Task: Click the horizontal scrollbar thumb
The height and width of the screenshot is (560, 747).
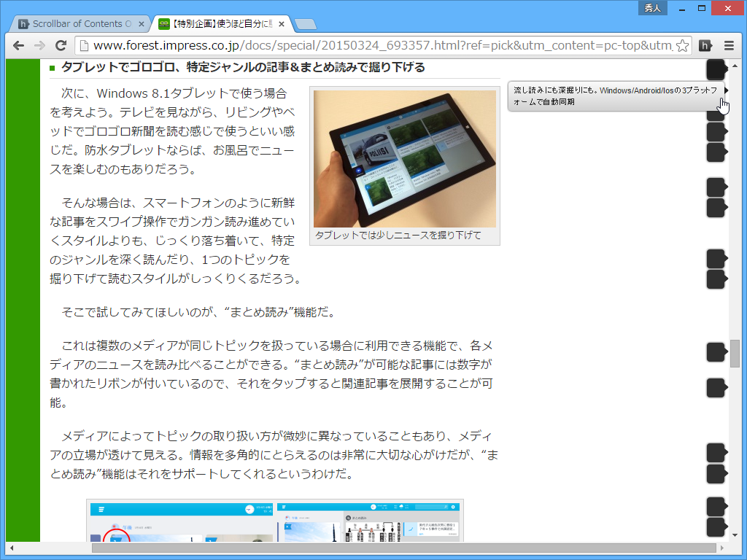Action: [404, 548]
